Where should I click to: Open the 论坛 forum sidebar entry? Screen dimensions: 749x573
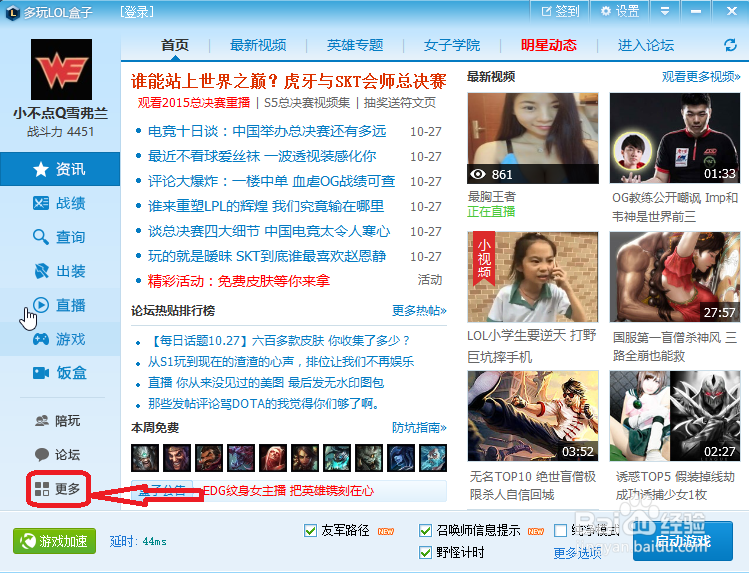[x=58, y=454]
